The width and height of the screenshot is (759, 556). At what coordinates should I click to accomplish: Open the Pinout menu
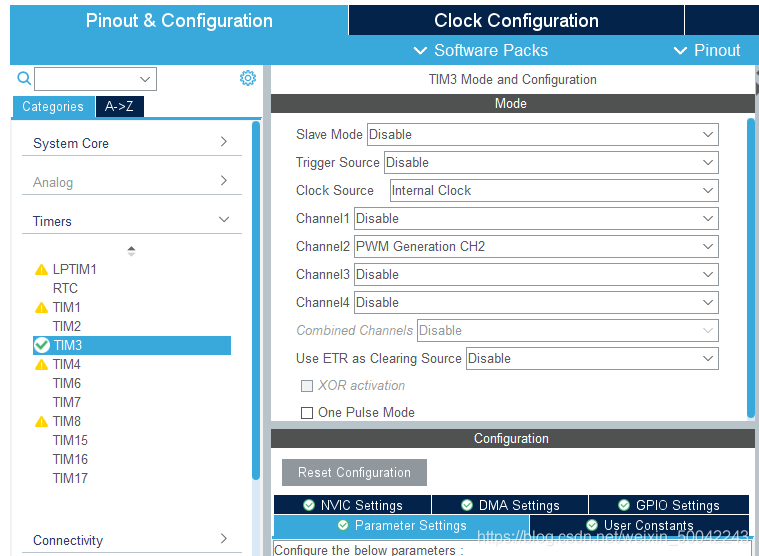pyautogui.click(x=707, y=50)
